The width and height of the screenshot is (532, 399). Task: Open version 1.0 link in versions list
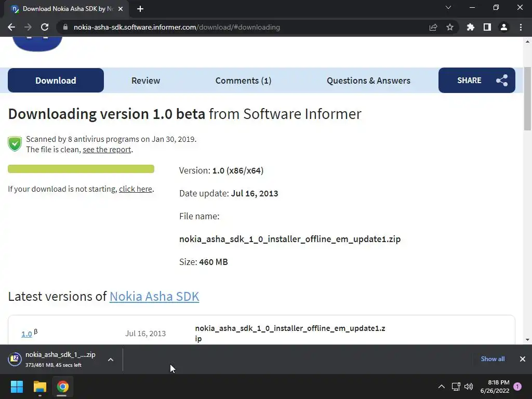(26, 334)
